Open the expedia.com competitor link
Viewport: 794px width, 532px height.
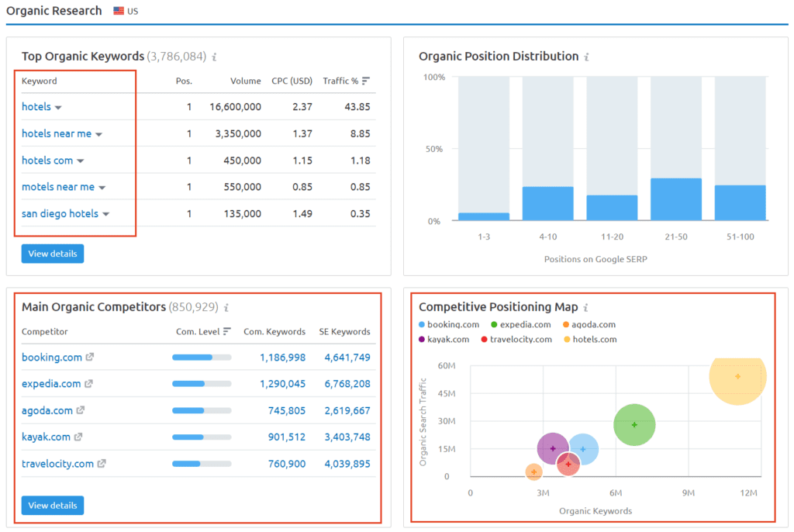pyautogui.click(x=51, y=384)
